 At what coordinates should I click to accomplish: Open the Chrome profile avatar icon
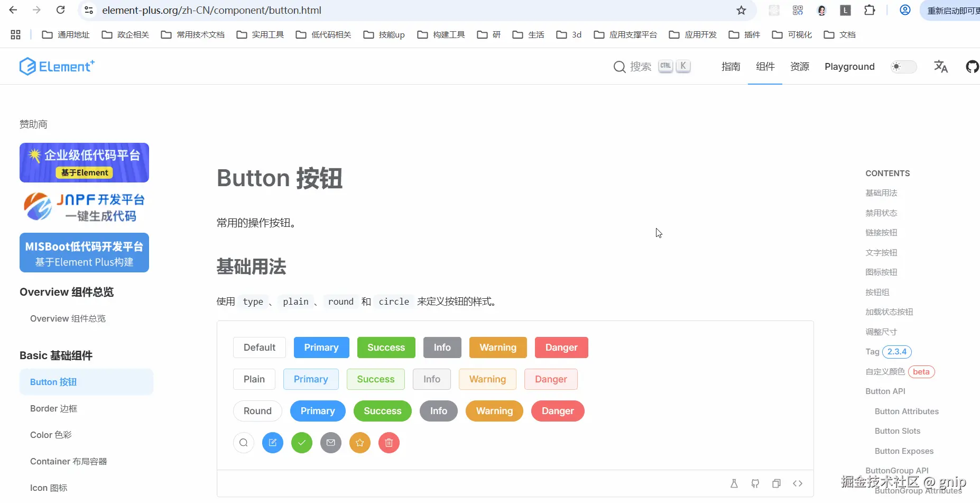point(905,10)
